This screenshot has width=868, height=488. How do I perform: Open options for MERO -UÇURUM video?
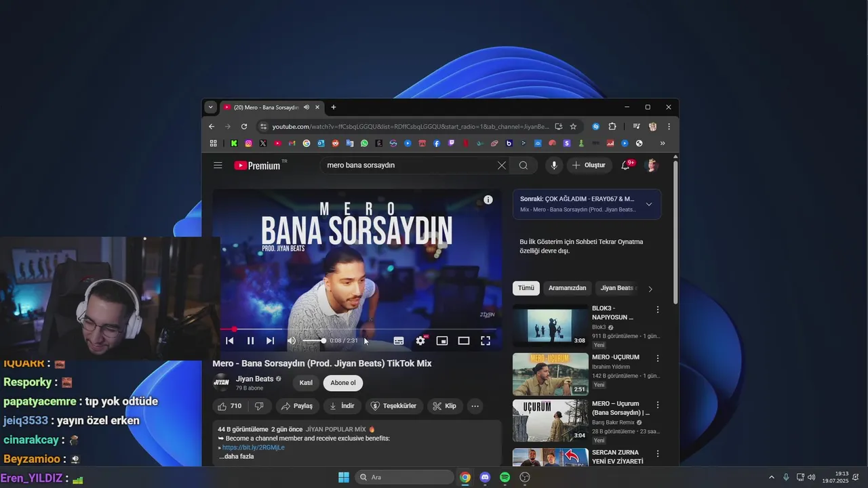pos(657,359)
